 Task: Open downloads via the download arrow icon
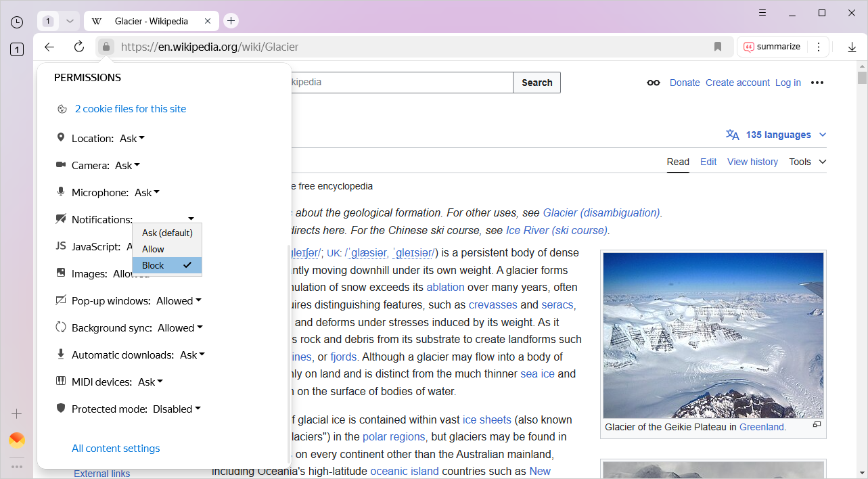pos(852,47)
